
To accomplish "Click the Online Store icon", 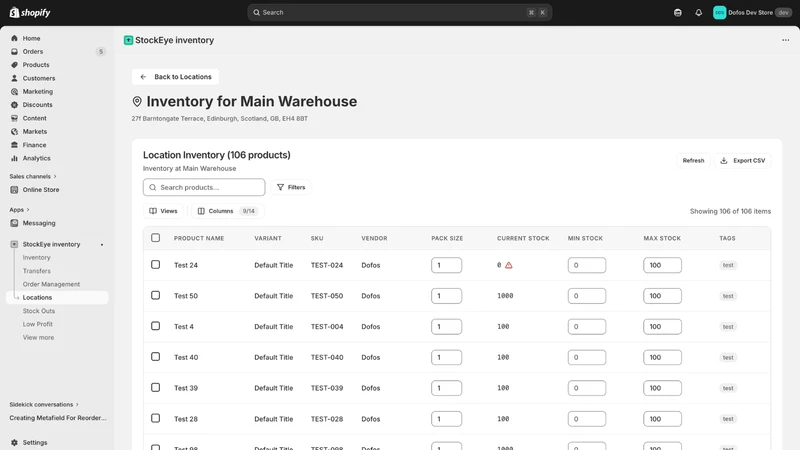I will (x=14, y=189).
